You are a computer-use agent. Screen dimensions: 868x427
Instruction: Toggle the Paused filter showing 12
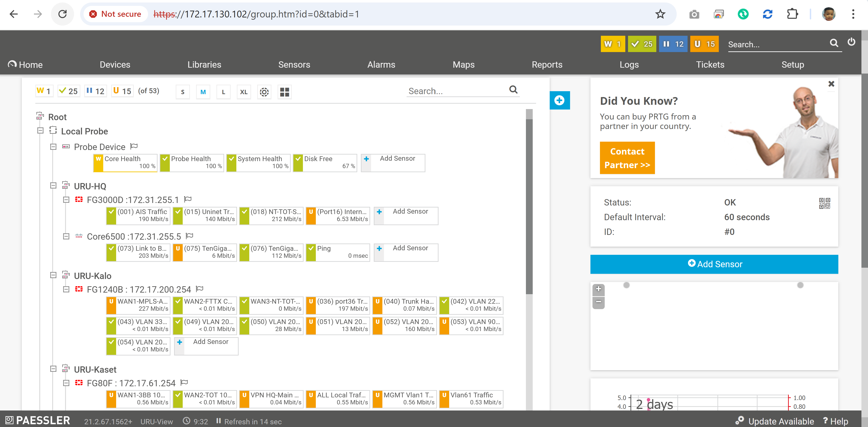coord(95,91)
